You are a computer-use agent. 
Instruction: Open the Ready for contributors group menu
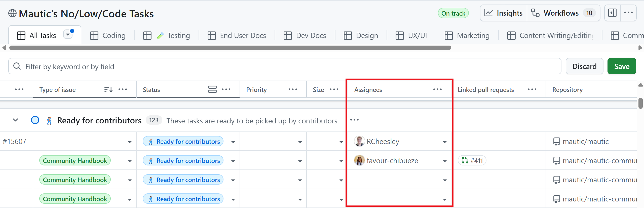[354, 120]
